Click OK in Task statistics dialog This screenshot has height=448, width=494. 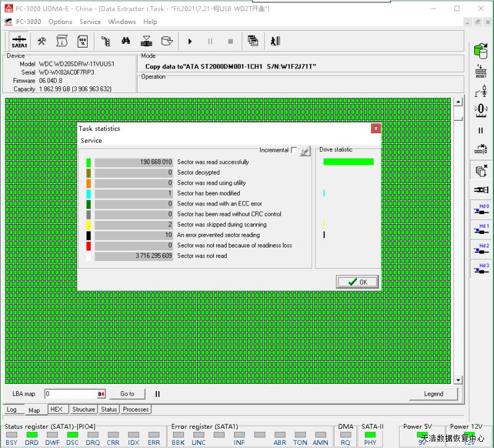point(357,282)
